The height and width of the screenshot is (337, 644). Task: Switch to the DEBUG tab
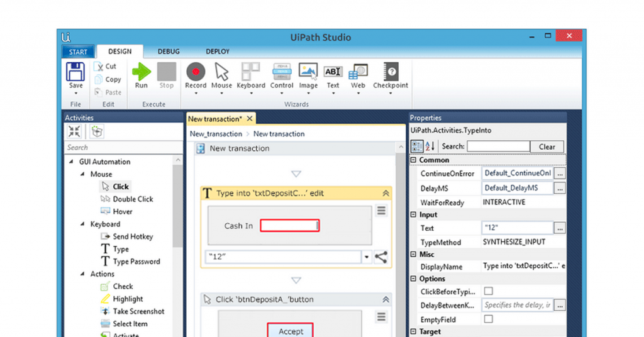[x=169, y=52]
